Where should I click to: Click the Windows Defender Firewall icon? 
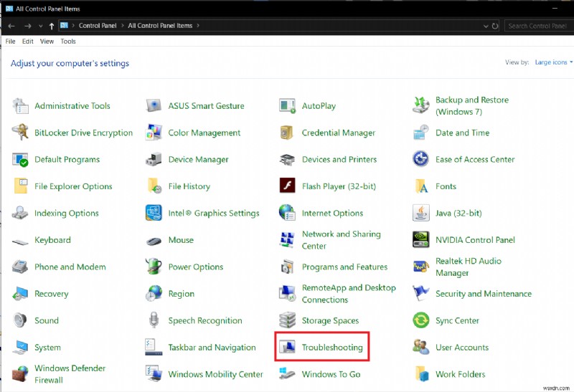pos(21,374)
